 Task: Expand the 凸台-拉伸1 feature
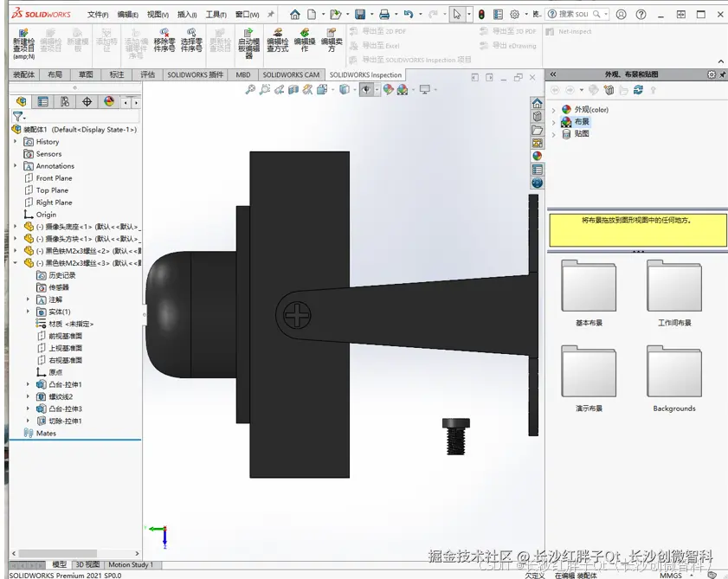click(x=28, y=384)
